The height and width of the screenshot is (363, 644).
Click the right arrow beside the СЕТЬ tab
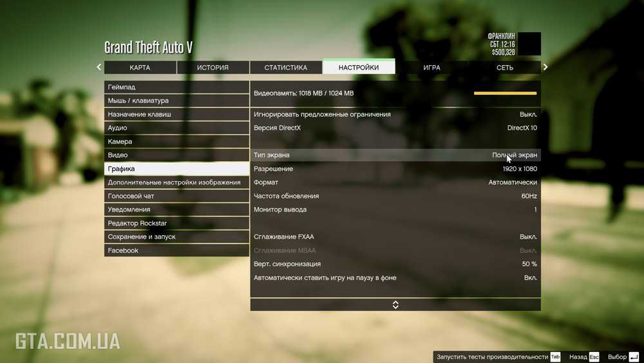click(x=545, y=67)
